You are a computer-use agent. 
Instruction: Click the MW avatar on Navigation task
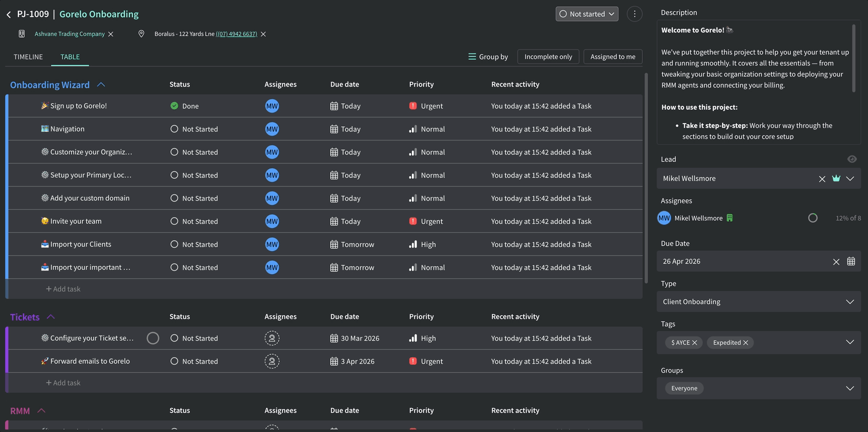(272, 129)
